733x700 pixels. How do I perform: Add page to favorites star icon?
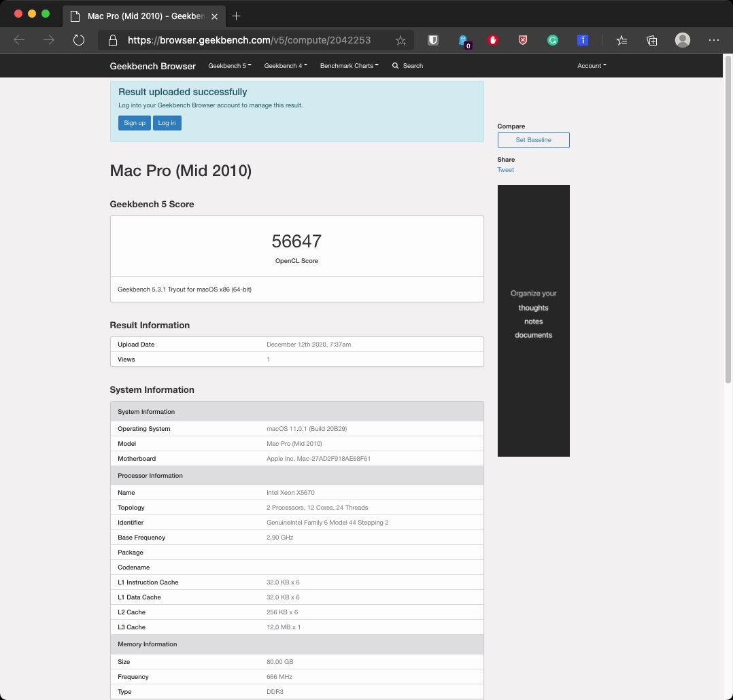pyautogui.click(x=400, y=41)
